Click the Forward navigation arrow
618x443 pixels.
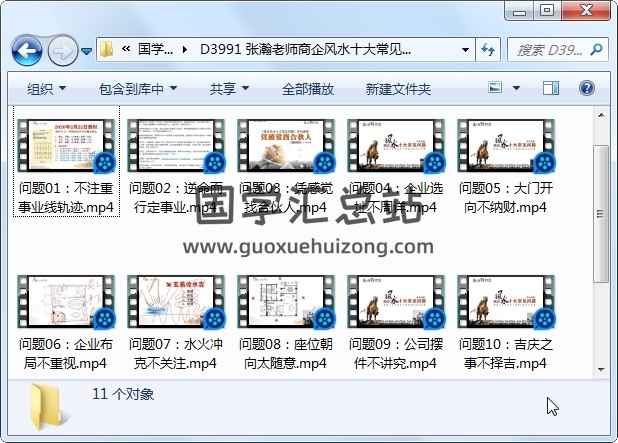(62, 50)
